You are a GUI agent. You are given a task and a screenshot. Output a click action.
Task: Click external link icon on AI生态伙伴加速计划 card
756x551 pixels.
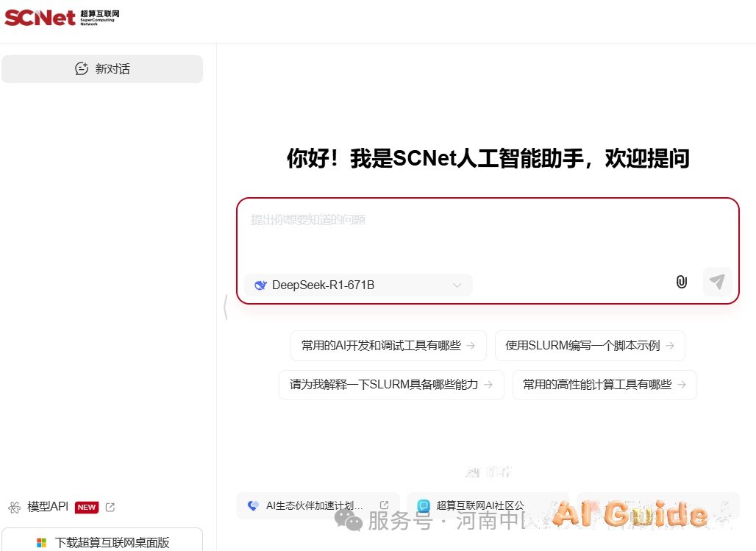coord(385,505)
